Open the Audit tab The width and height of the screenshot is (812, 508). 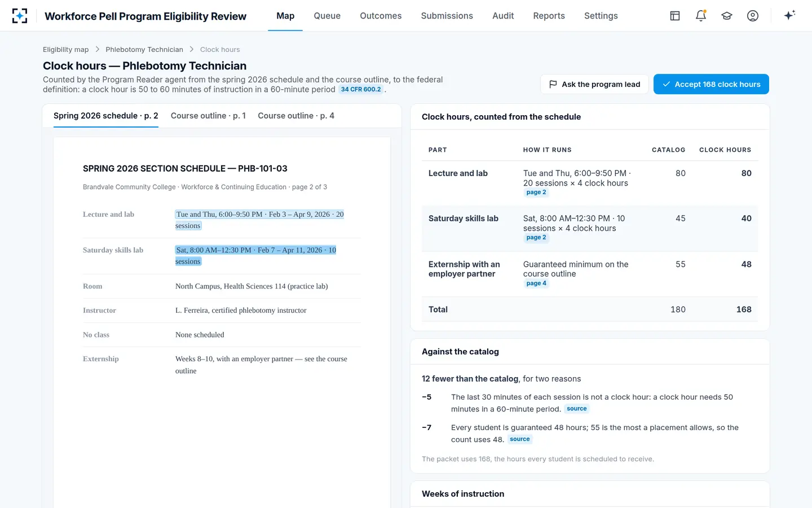(x=503, y=16)
